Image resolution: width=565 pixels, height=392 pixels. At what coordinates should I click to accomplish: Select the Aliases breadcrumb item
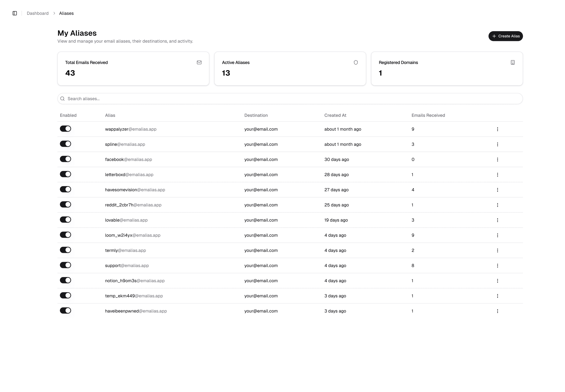(66, 13)
